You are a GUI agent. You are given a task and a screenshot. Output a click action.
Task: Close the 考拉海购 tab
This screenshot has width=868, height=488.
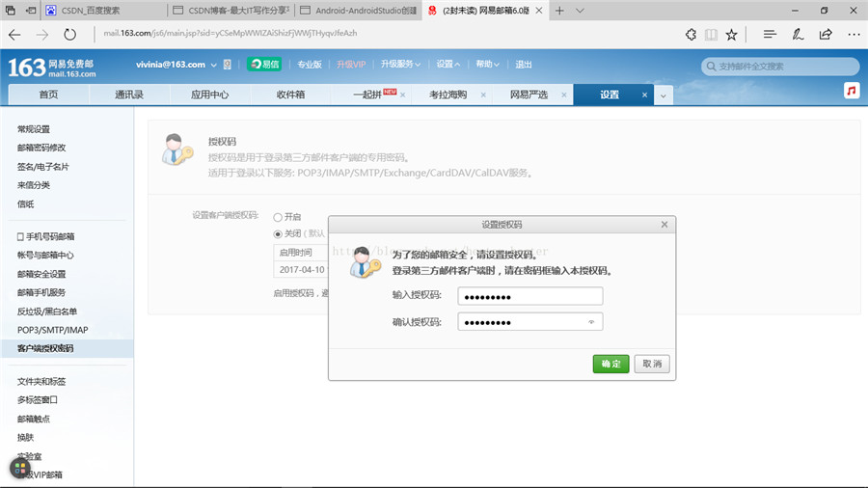[x=483, y=95]
